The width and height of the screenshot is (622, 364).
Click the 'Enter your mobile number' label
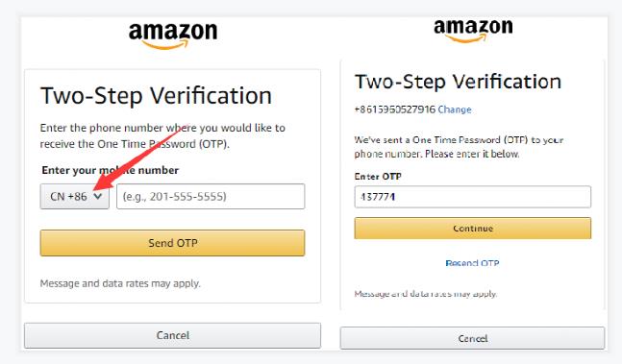(x=111, y=170)
